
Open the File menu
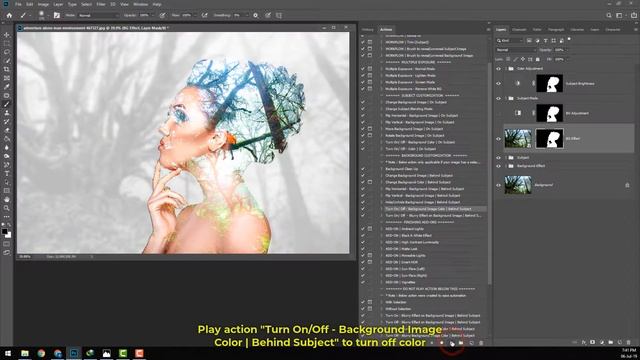point(18,4)
